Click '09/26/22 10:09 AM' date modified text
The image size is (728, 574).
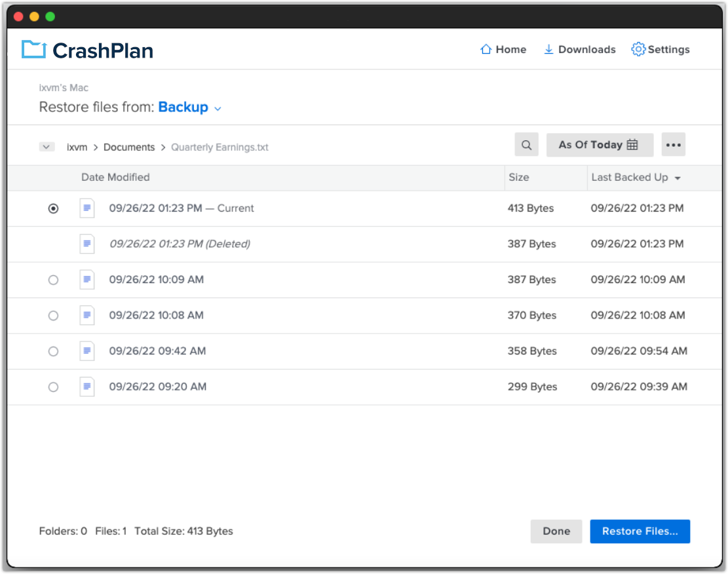(x=157, y=280)
